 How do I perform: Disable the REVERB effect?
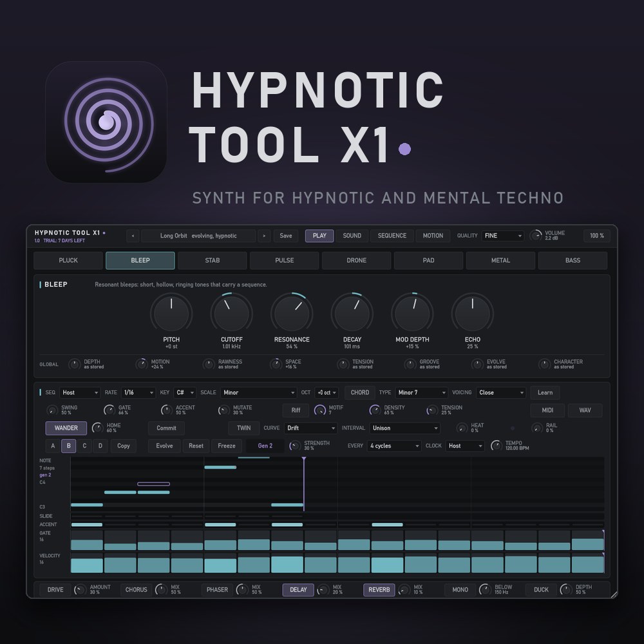coord(379,590)
